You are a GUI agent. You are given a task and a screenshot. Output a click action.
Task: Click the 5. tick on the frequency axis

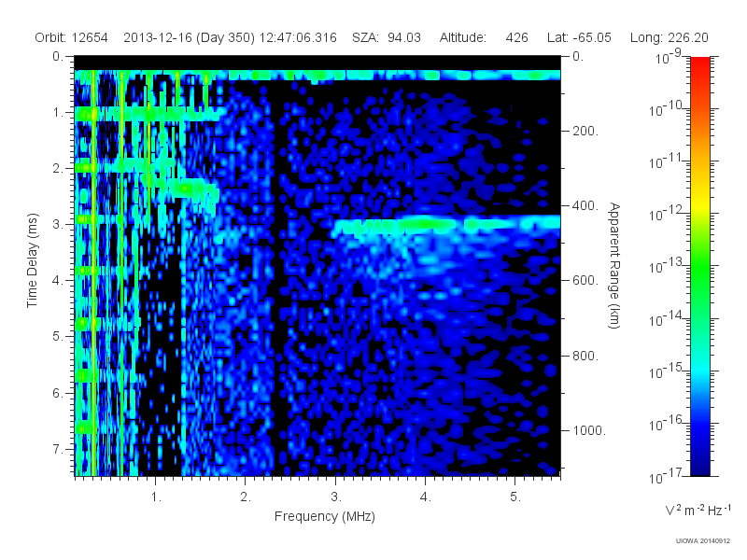point(515,497)
